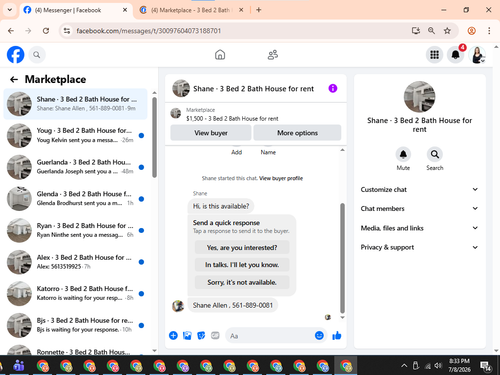Open a new browser tab
500x375 pixels.
click(259, 10)
